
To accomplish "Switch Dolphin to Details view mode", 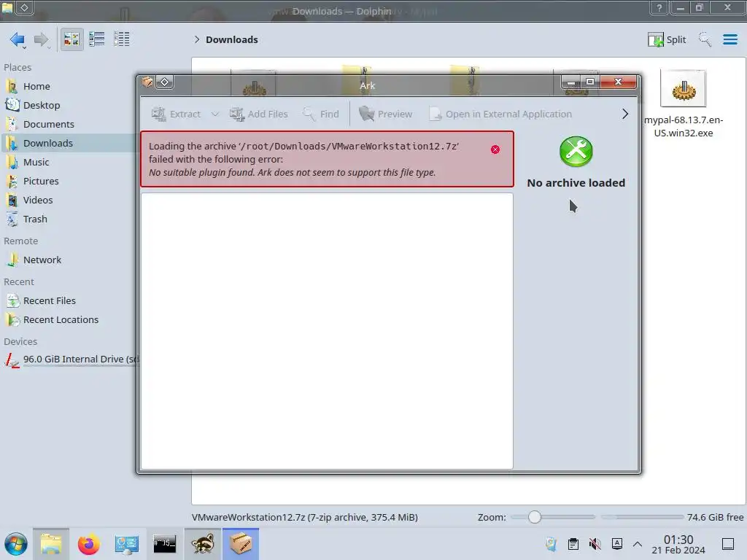I will (122, 39).
